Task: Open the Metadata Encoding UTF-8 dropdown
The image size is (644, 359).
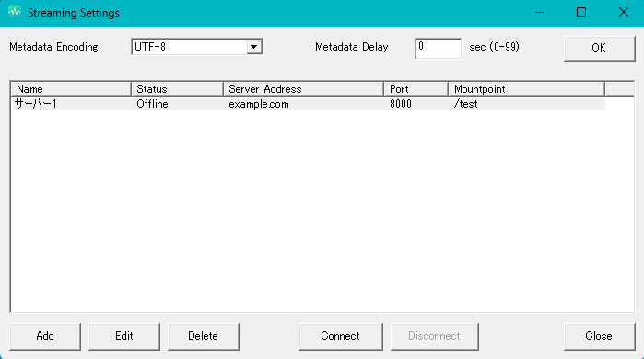Action: click(197, 47)
